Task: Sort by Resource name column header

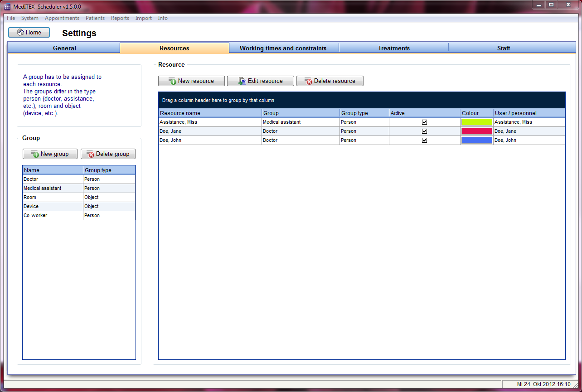Action: point(210,113)
